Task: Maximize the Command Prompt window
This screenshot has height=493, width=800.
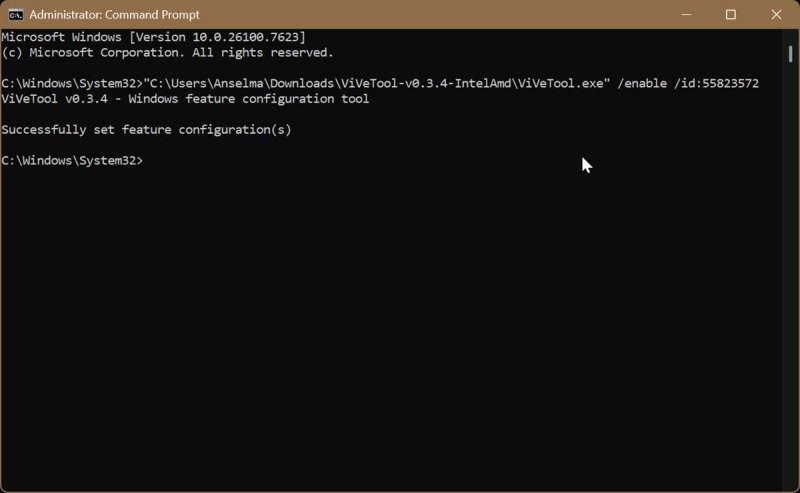Action: point(731,15)
